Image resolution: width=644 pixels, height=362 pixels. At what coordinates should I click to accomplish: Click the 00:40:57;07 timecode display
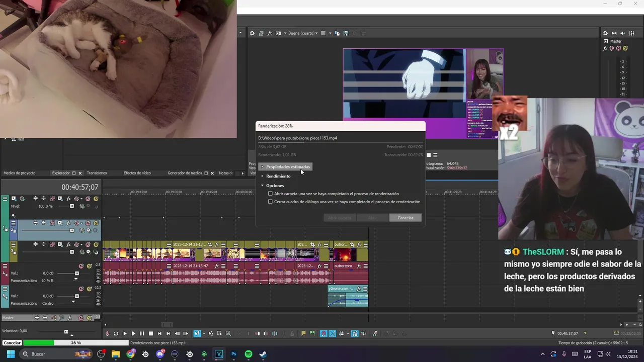point(80,187)
